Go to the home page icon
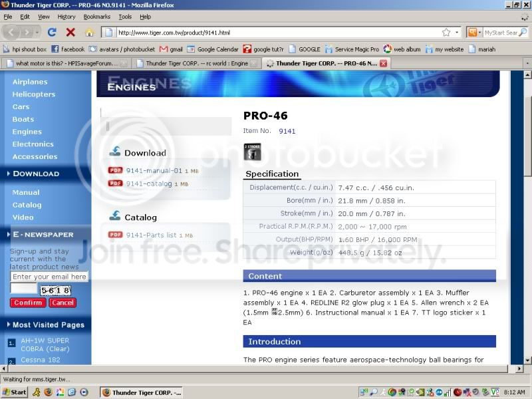Image resolution: width=532 pixels, height=399 pixels. 89,33
